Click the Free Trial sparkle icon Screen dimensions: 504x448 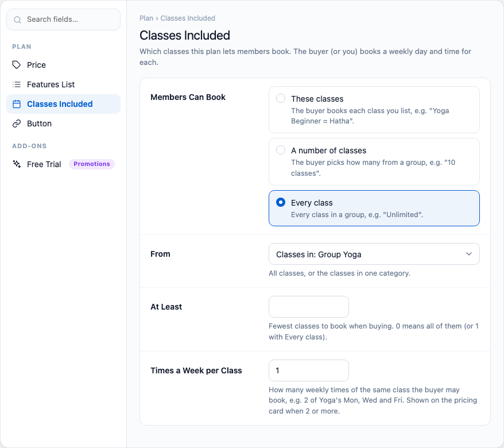pos(17,164)
